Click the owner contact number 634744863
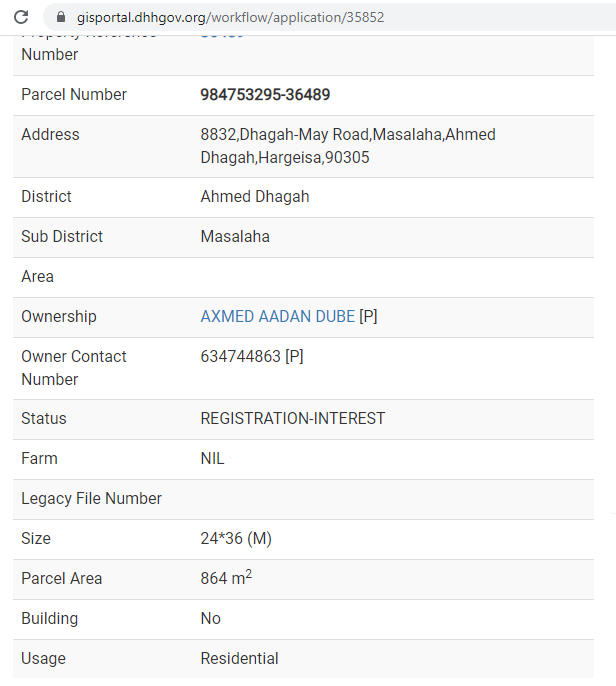The width and height of the screenshot is (616, 686). (x=240, y=356)
